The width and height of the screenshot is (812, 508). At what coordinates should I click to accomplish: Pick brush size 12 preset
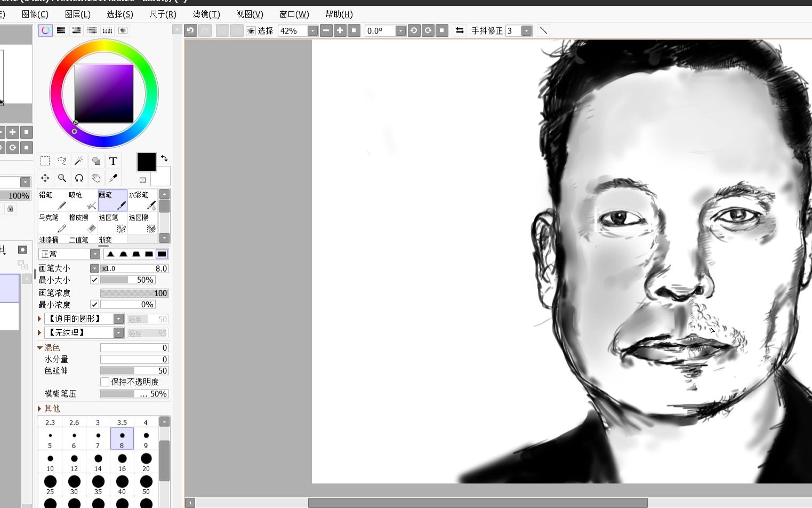[x=74, y=463]
